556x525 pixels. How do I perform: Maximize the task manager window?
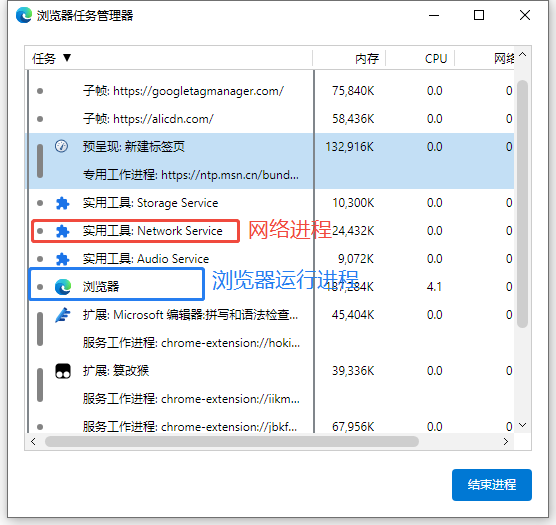pyautogui.click(x=479, y=15)
